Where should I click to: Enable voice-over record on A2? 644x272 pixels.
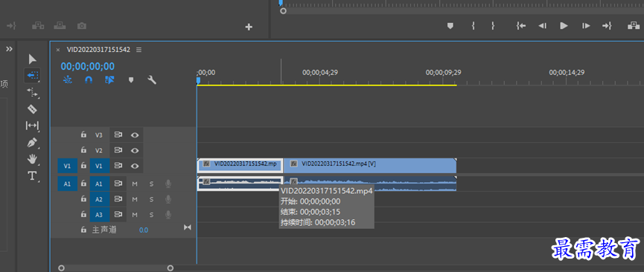tap(168, 199)
